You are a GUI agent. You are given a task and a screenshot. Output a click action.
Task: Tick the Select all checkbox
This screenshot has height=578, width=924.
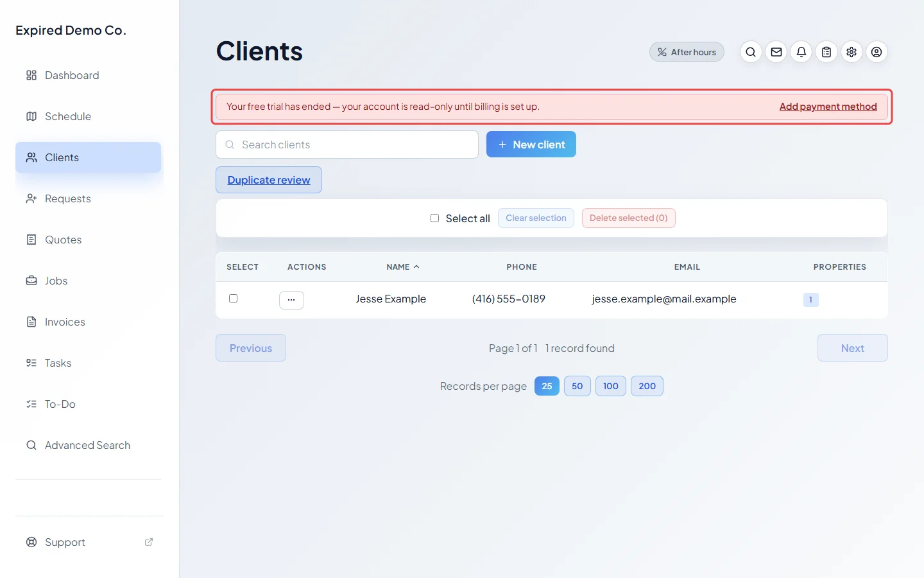[434, 218]
